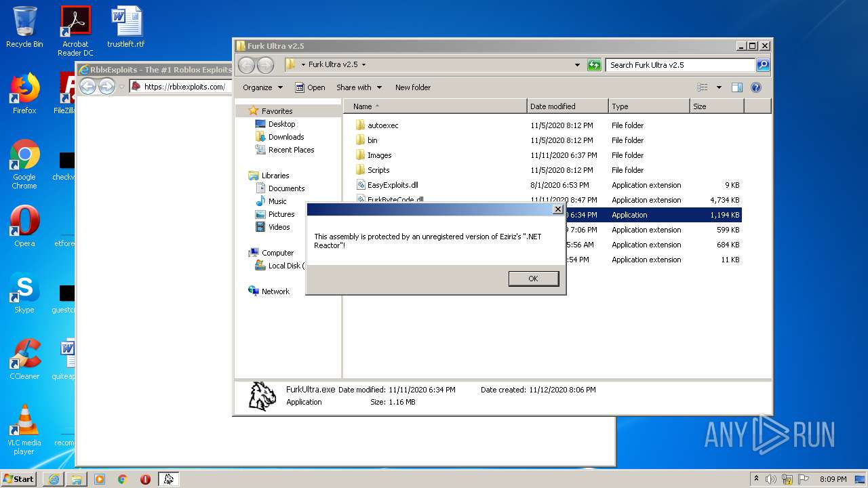
Task: Click the Search Furk Ultra v2.5 field
Action: pyautogui.click(x=680, y=65)
